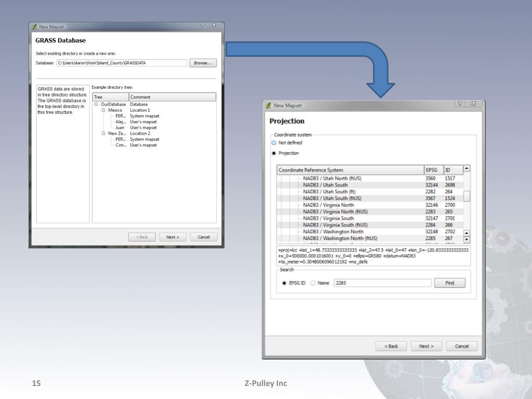Click the scroll-up arrow of the CRS list
This screenshot has height=399, width=532.
(467, 168)
